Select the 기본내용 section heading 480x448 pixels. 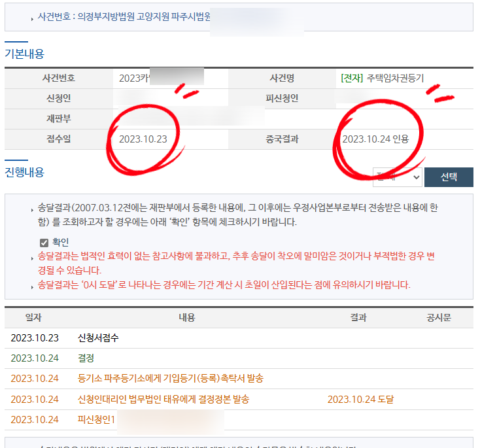(x=24, y=54)
